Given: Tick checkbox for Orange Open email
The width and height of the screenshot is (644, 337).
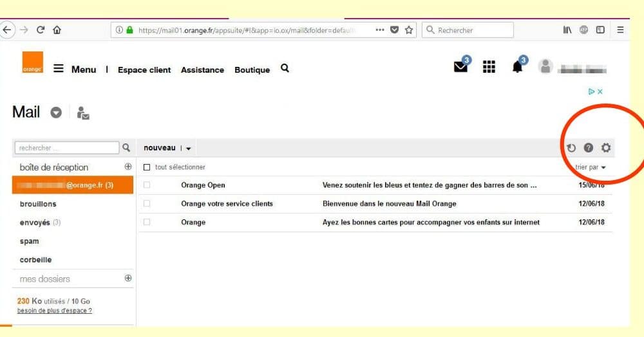Looking at the screenshot, I should (147, 185).
